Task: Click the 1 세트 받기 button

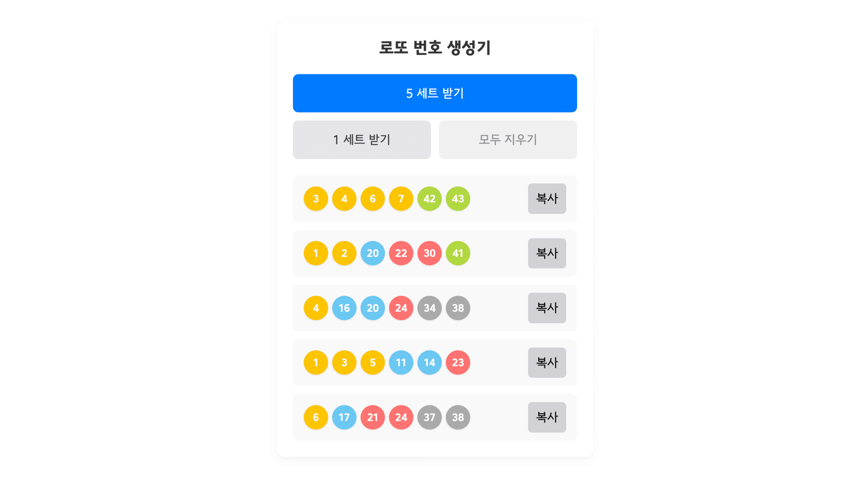Action: point(361,139)
